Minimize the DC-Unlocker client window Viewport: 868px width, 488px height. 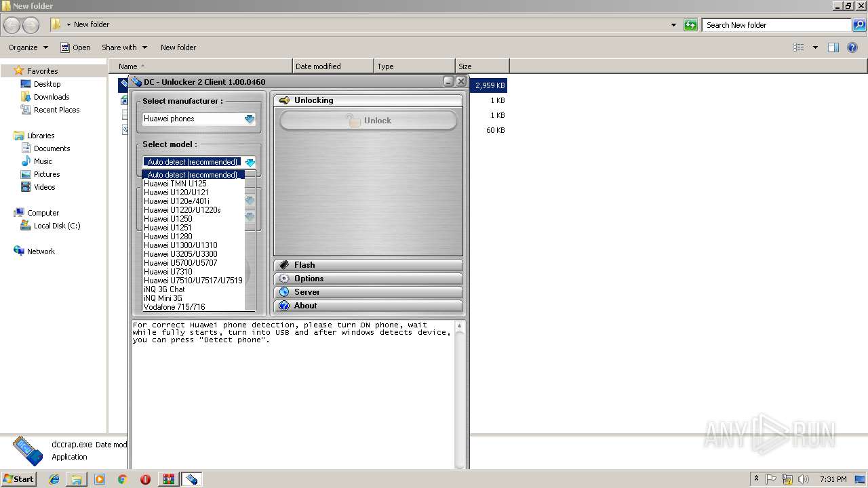[449, 81]
